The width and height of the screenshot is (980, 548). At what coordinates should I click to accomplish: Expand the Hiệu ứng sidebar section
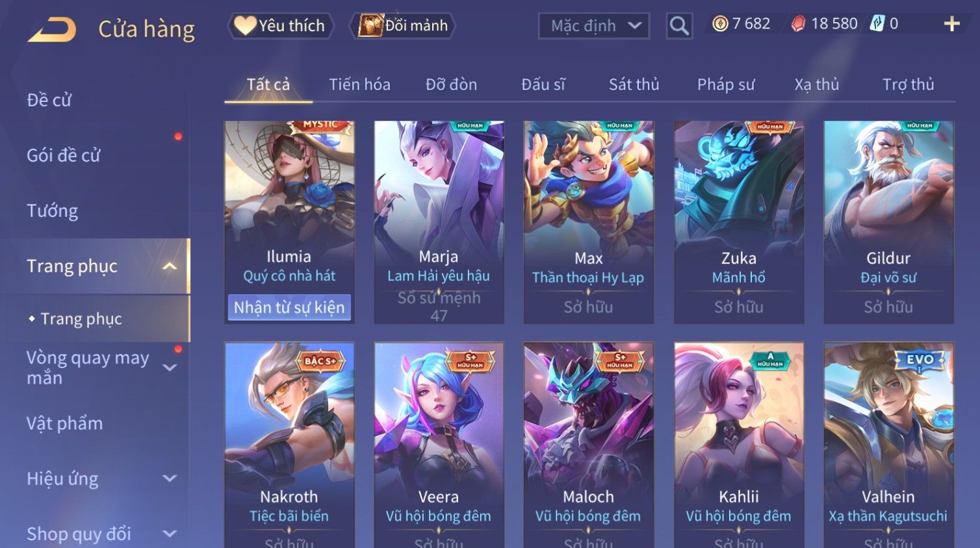click(170, 479)
